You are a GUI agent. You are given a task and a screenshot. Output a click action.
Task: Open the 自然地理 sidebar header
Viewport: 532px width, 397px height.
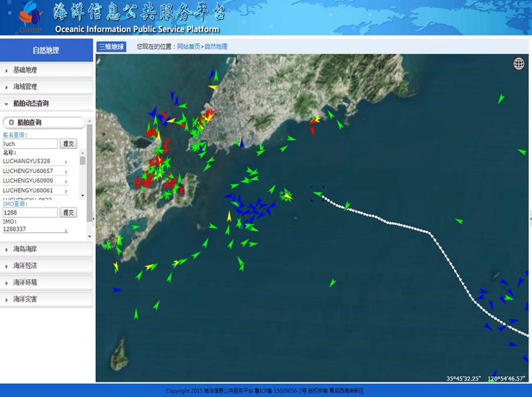pos(46,51)
